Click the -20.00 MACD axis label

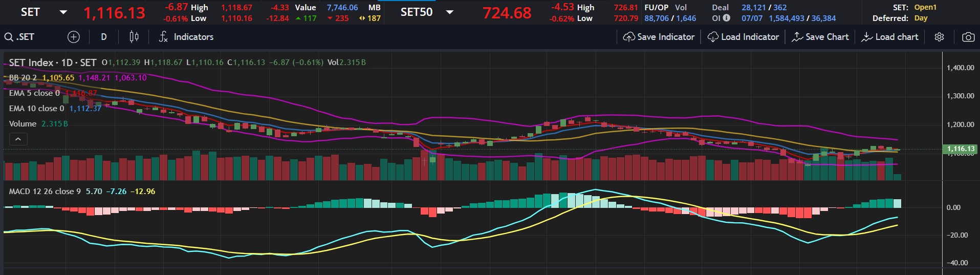click(x=957, y=235)
